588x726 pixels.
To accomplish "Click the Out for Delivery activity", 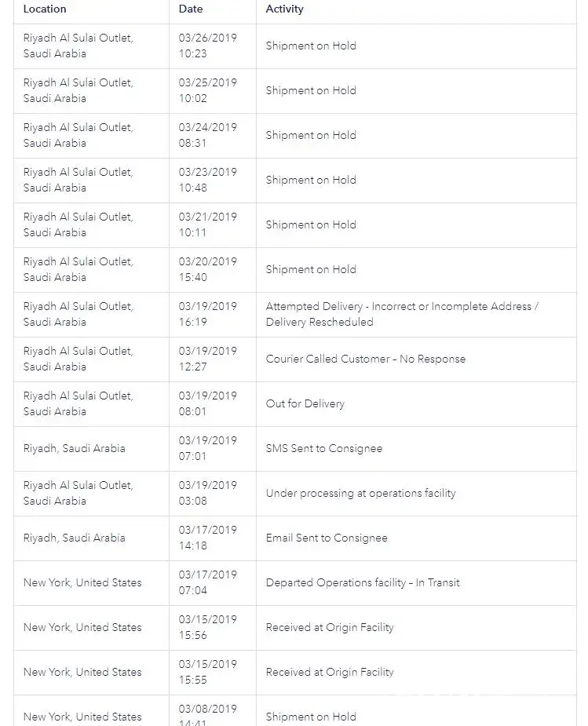I will click(x=305, y=403).
